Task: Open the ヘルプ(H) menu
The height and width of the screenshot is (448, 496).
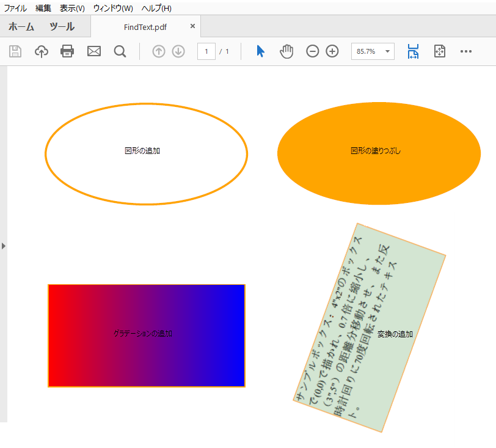Action: coord(156,8)
